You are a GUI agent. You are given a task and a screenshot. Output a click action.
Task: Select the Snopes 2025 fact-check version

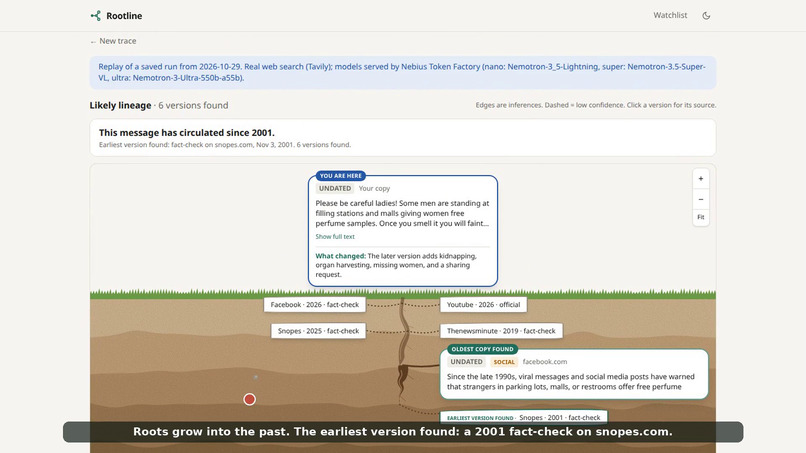click(318, 331)
